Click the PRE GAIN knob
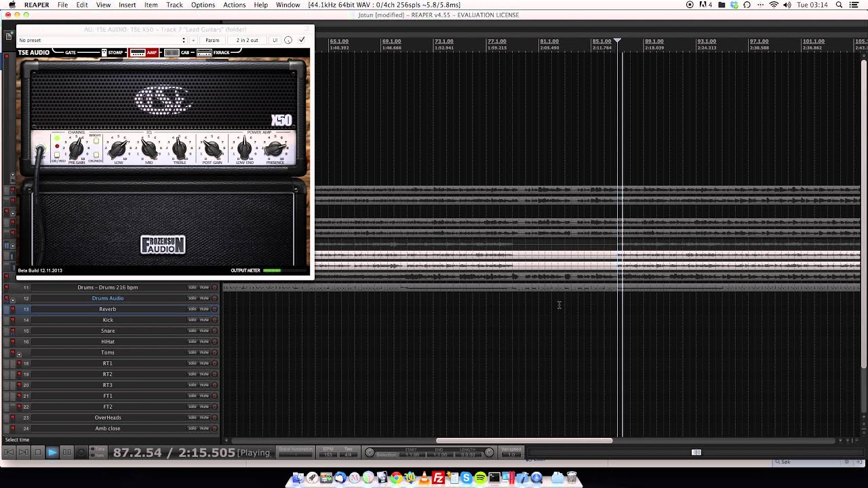This screenshot has height=488, width=868. click(76, 148)
